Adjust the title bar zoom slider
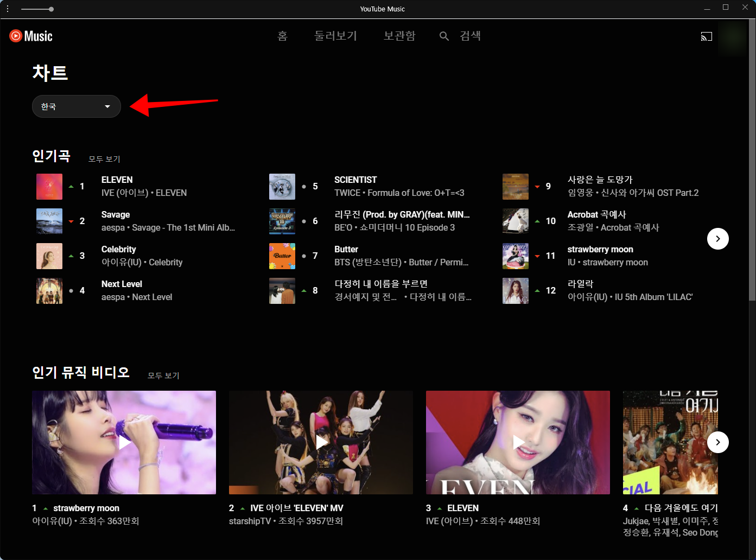 37,9
